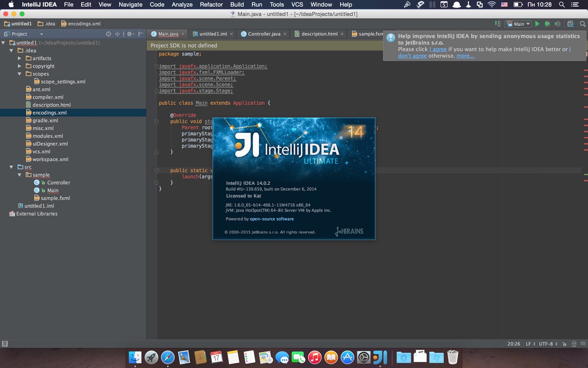Click the Search Everywhere magnifier icon
588x368 pixels.
click(x=583, y=24)
